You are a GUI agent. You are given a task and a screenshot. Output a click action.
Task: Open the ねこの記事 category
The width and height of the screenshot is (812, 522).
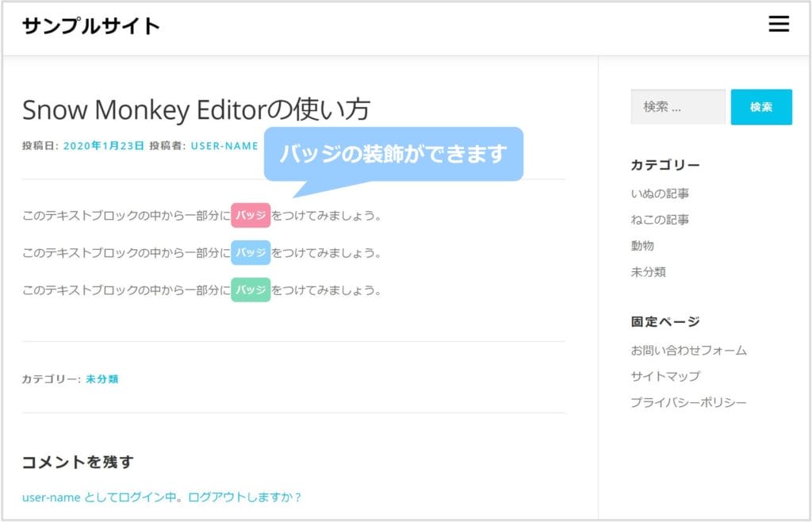point(660,220)
